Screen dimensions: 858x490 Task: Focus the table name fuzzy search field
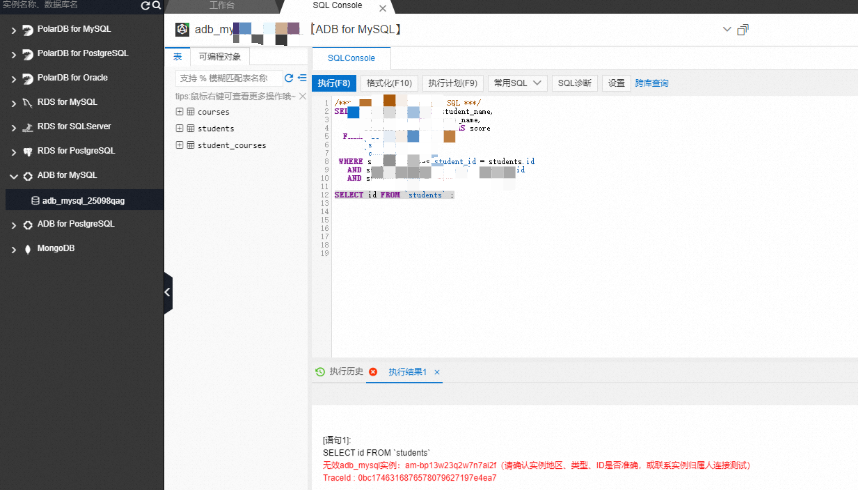click(228, 78)
